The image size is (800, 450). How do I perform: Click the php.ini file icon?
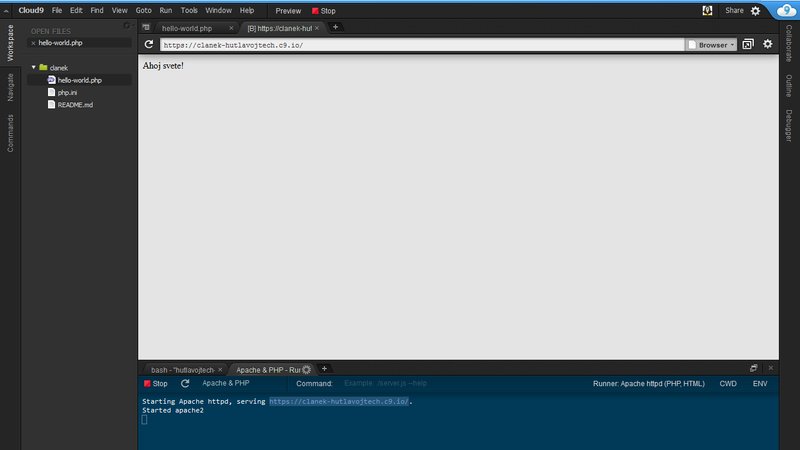(51, 92)
